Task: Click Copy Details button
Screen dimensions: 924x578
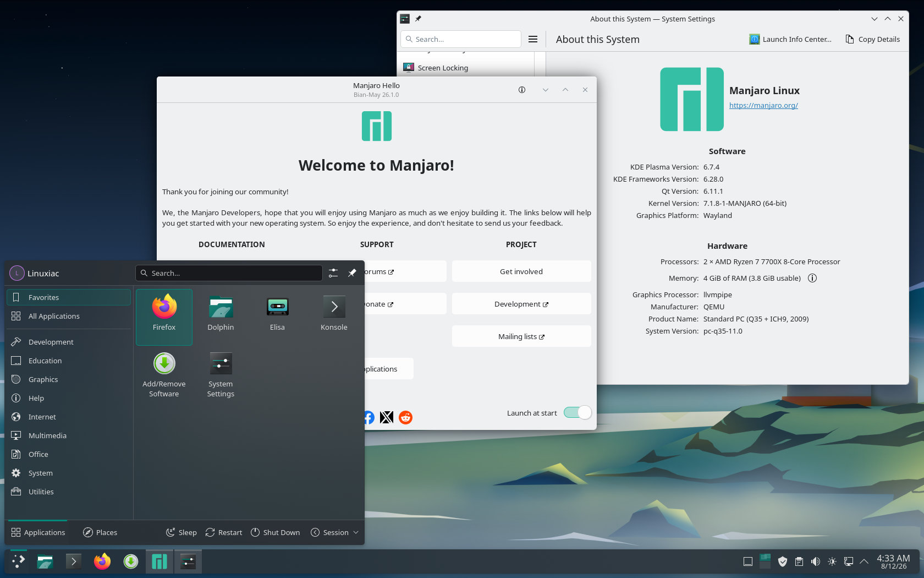Action: (x=873, y=39)
